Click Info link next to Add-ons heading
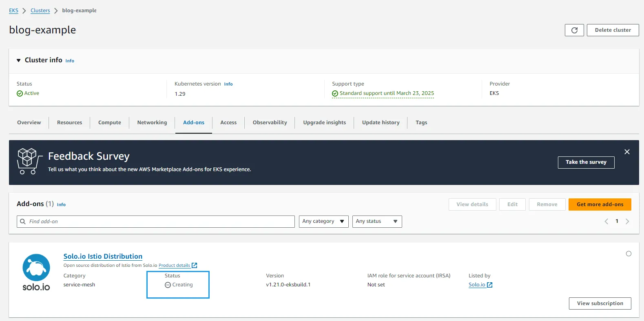The height and width of the screenshot is (321, 644). [61, 204]
